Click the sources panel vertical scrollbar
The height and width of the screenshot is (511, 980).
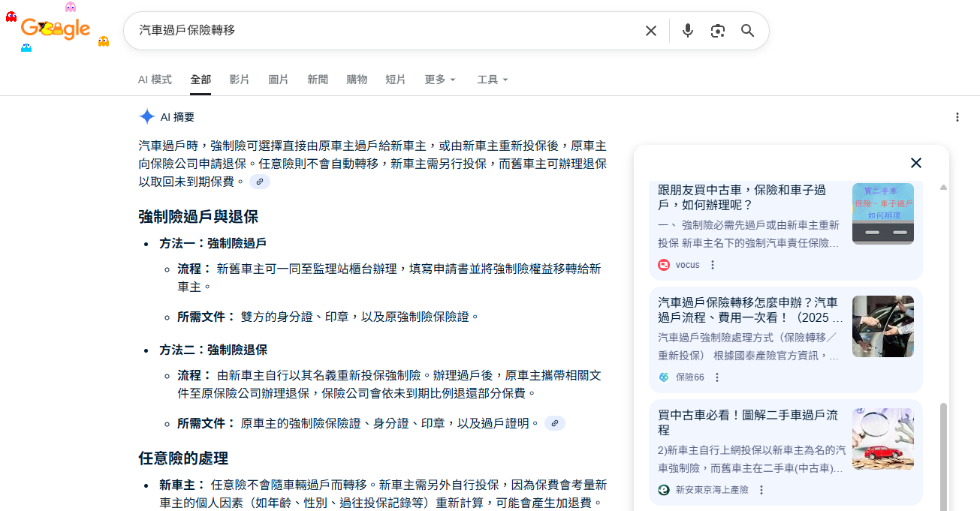tap(944, 450)
